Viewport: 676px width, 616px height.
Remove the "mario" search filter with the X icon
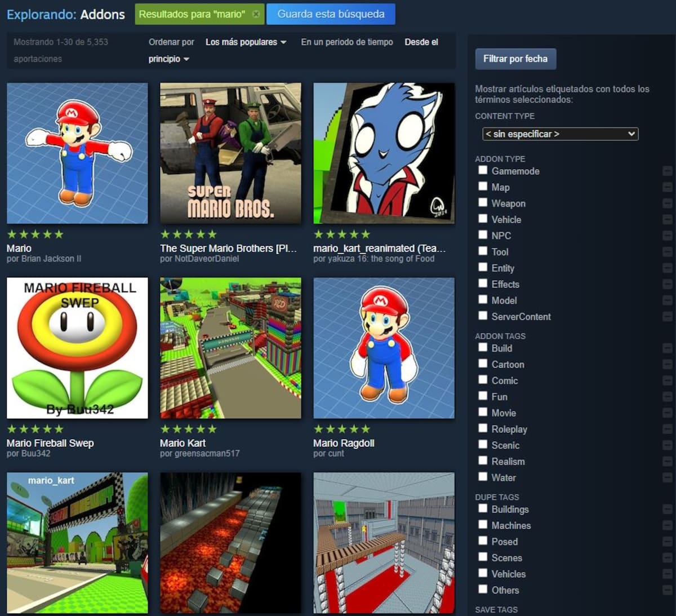click(x=256, y=14)
